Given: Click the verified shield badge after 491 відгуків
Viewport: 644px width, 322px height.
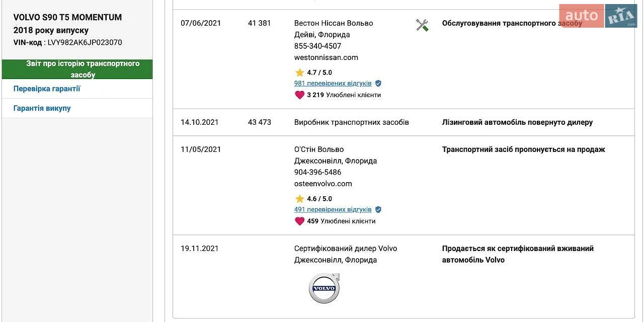Looking at the screenshot, I should [x=378, y=210].
